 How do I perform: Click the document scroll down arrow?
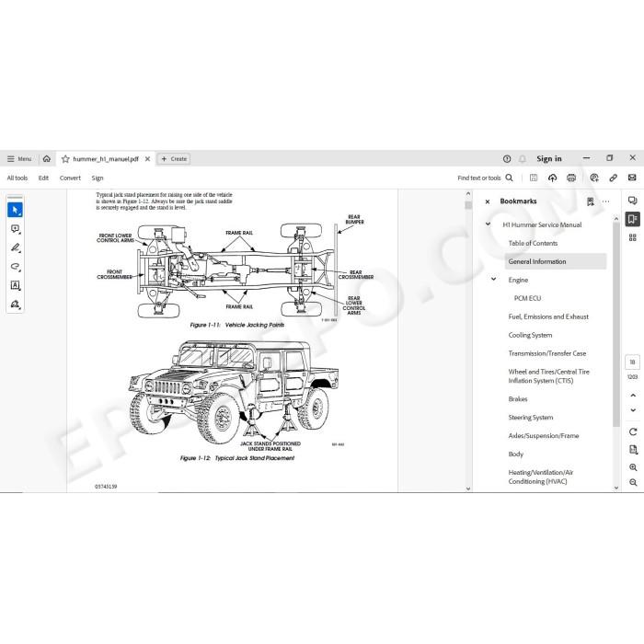(468, 489)
